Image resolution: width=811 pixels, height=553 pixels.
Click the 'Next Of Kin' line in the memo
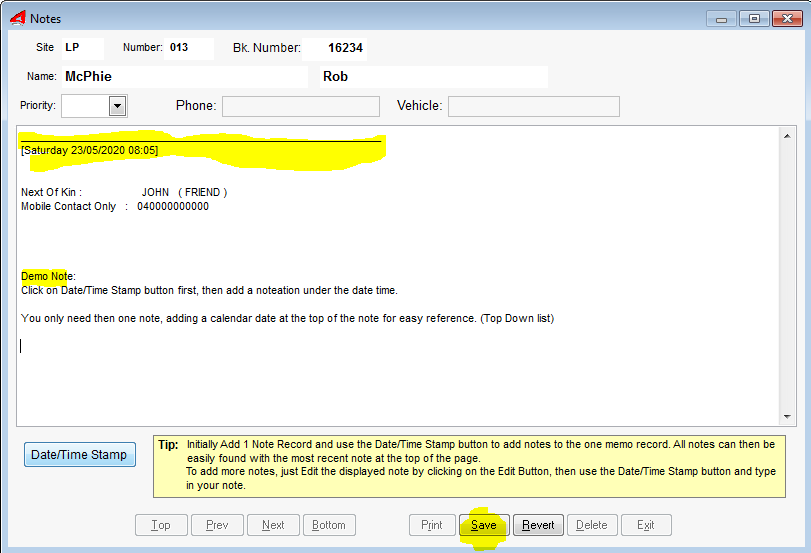[x=124, y=192]
